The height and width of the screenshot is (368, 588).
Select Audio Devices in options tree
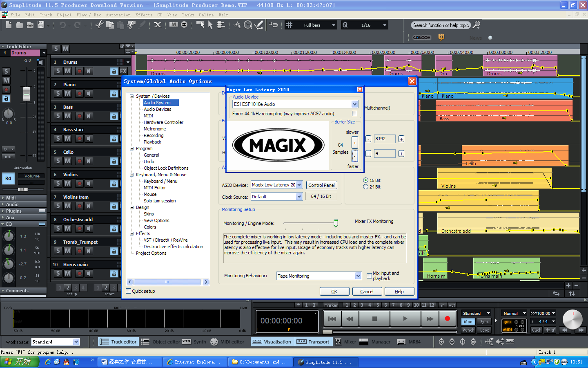coord(157,109)
